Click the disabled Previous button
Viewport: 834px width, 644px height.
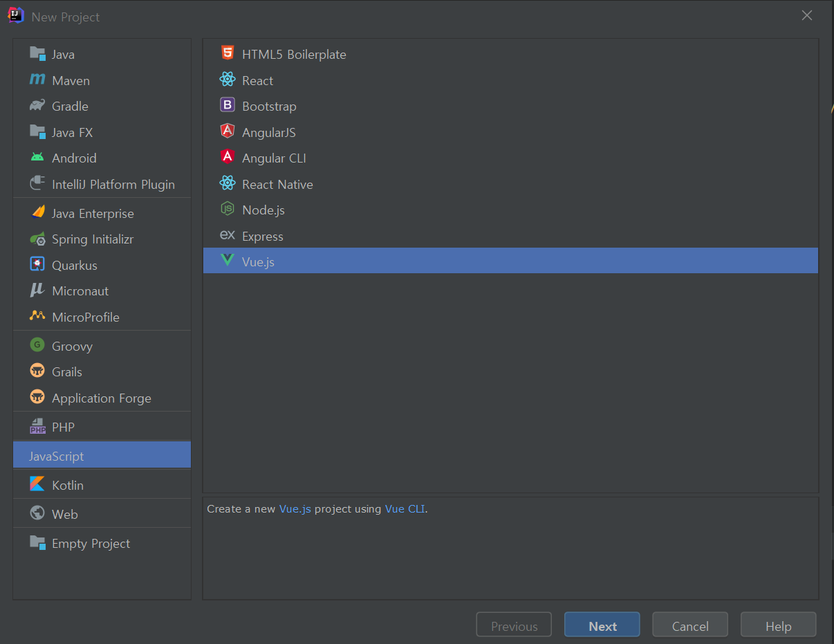coord(514,625)
